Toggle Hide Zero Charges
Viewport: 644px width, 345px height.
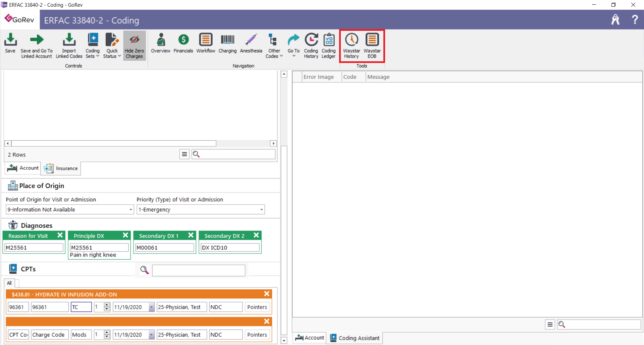[x=134, y=46]
